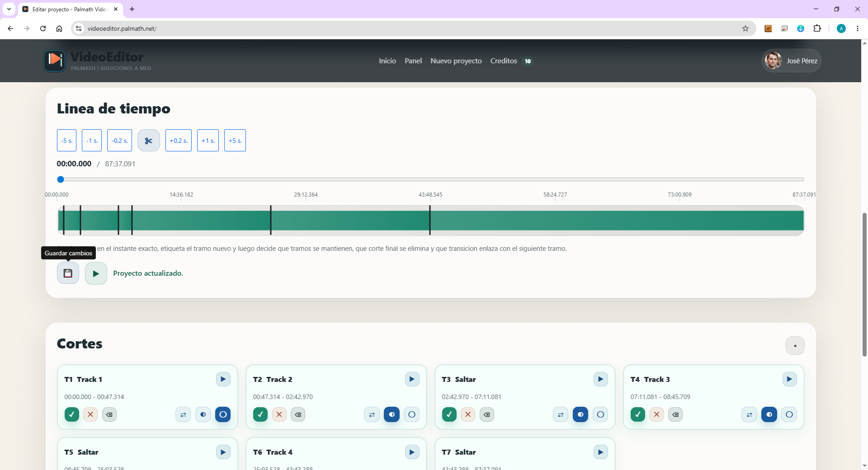Viewport: 868px width, 470px height.
Task: Collapse the Cortes section
Action: (x=795, y=346)
